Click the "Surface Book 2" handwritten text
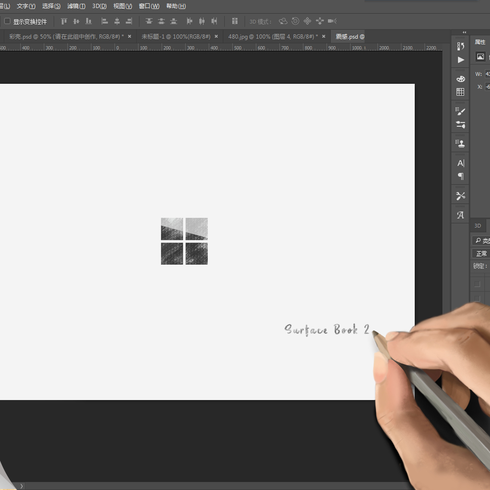The image size is (490, 490). 327,330
